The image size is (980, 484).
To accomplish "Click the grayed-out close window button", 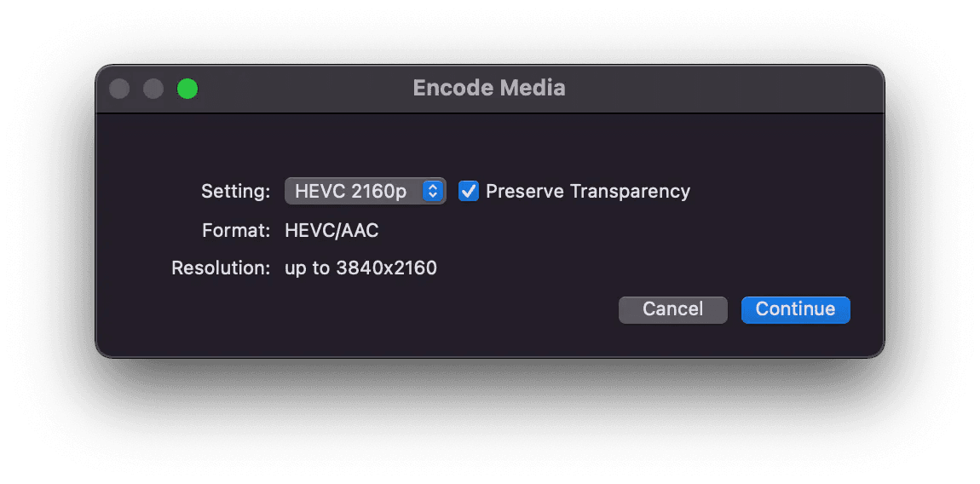I will click(120, 89).
